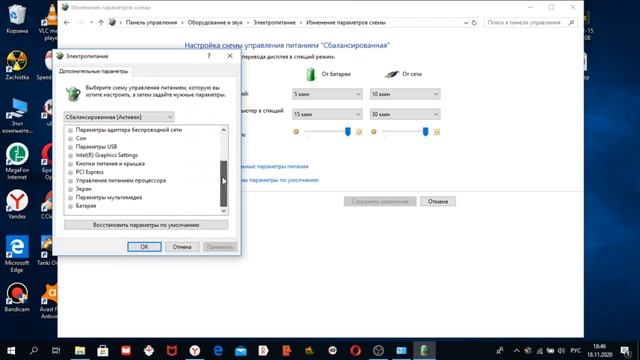640x360 pixels.
Task: Click Панель управления breadcrumb
Action: click(151, 22)
